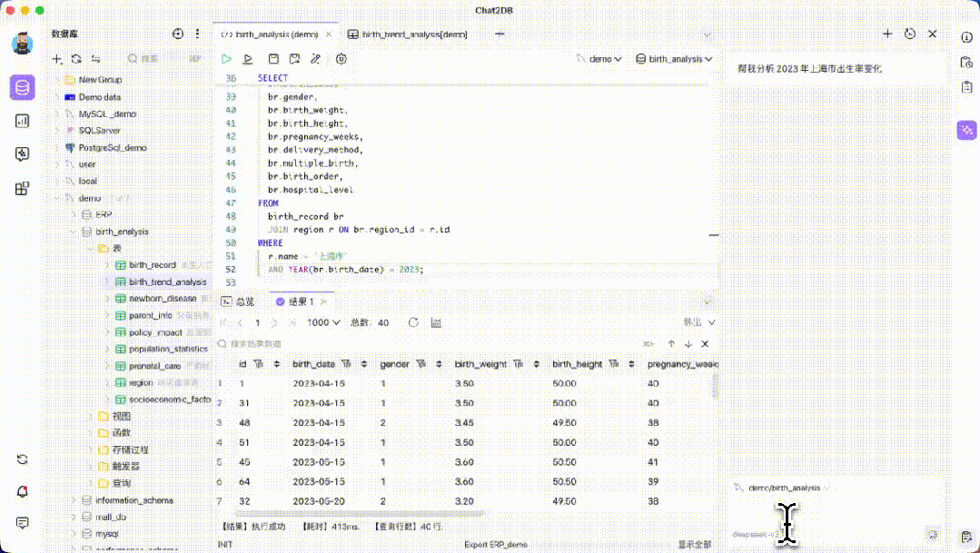Open editor settings hexagon icon
980x553 pixels.
click(342, 59)
